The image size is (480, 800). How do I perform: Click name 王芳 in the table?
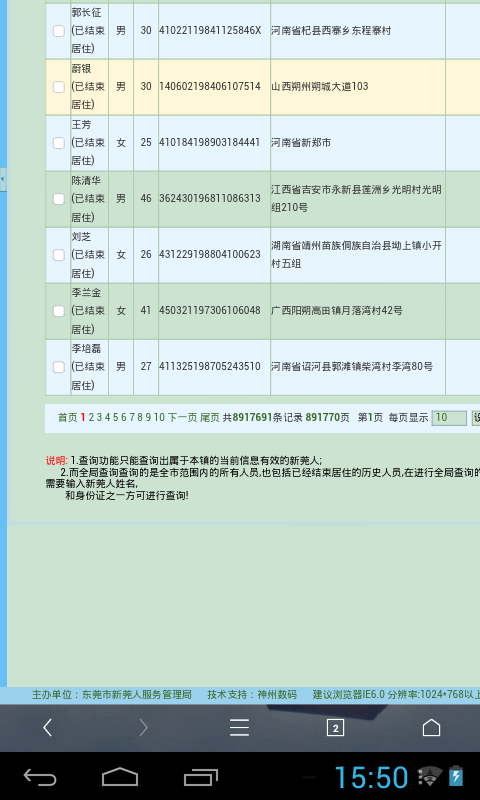point(81,124)
